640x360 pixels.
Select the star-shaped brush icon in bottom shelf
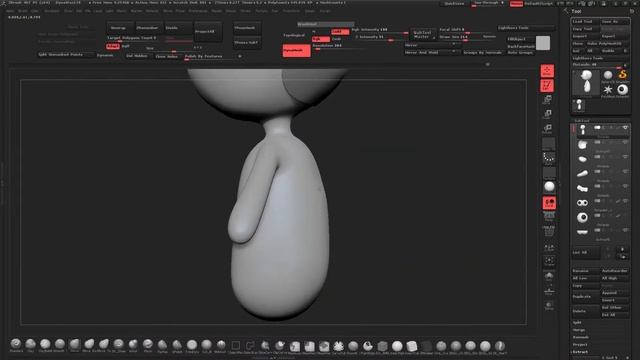click(x=338, y=346)
